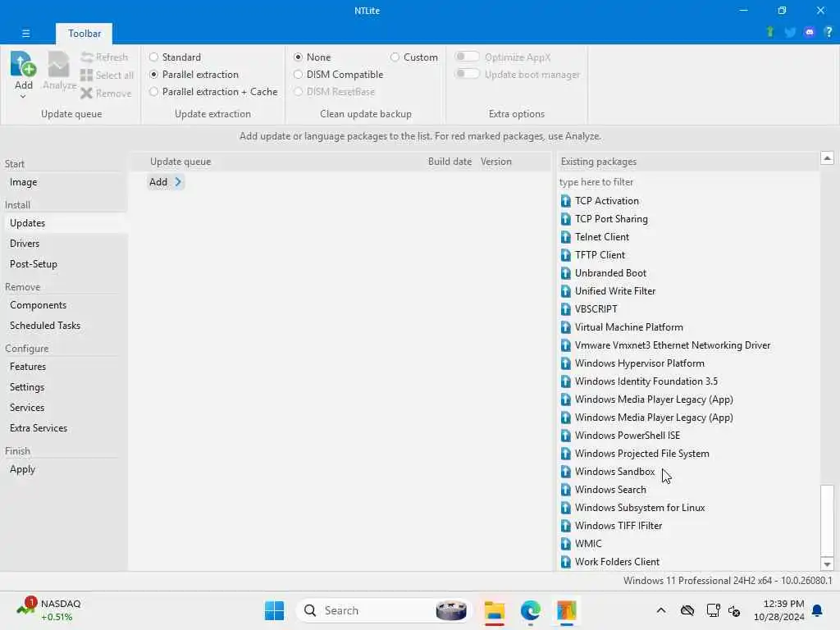Select None for clean update backup
Screen dimensions: 840x630
[298, 57]
